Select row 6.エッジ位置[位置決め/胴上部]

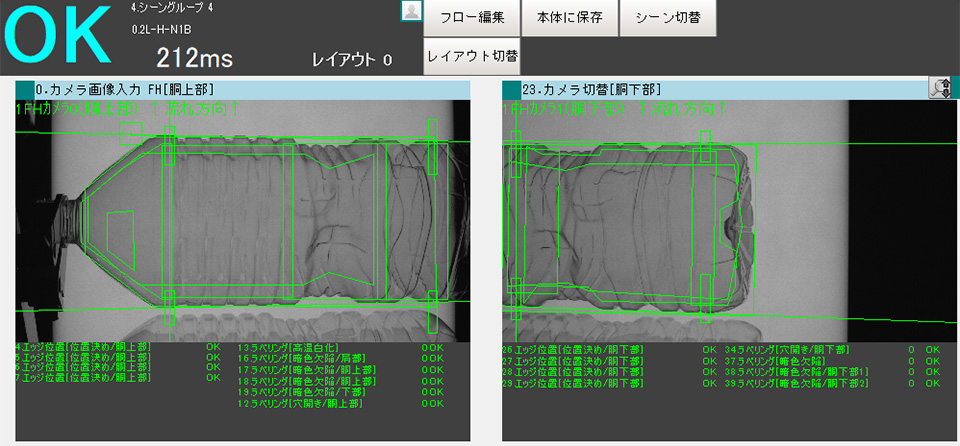coord(83,367)
